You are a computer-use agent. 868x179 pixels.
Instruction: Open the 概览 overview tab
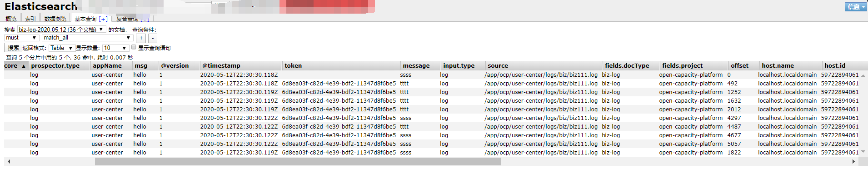point(11,19)
